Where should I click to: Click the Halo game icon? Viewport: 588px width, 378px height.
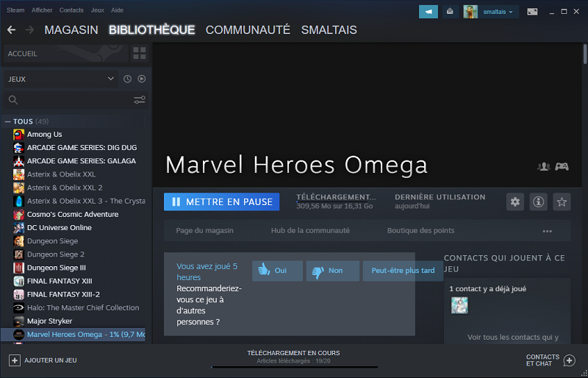coord(19,308)
